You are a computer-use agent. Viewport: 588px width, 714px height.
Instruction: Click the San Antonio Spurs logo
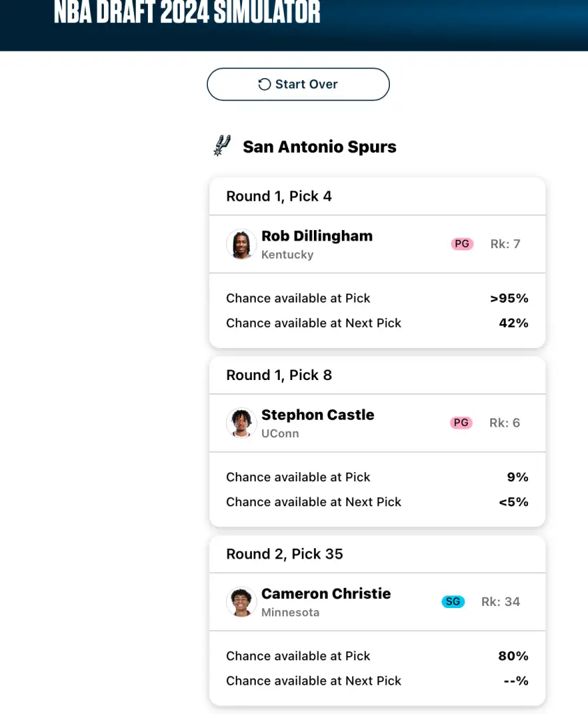coord(222,146)
